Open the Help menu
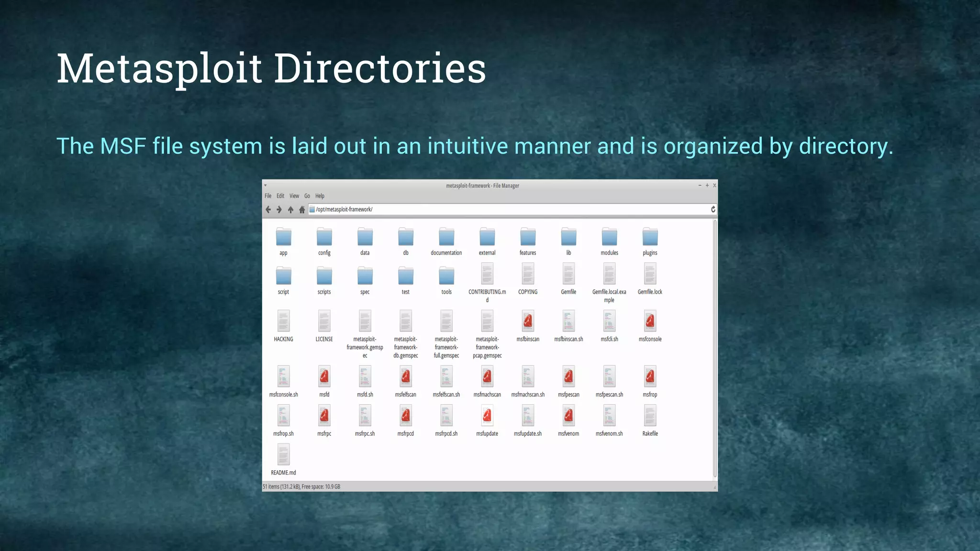 320,196
